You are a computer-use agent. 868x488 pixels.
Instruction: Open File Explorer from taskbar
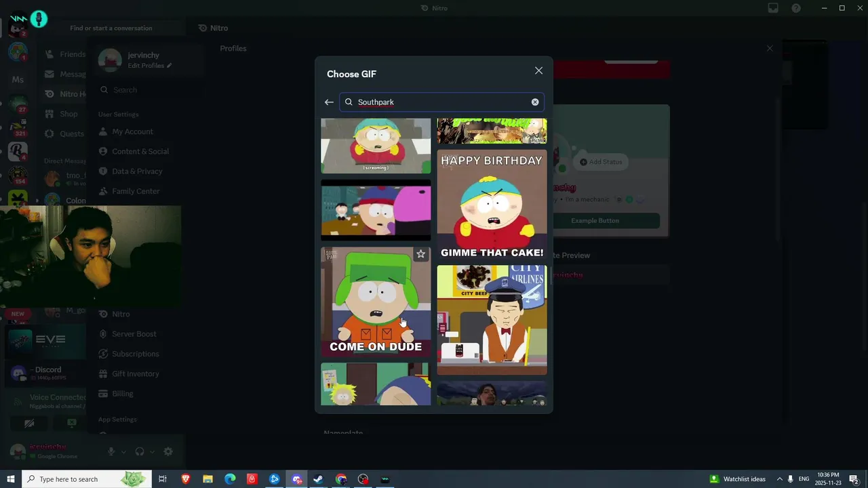click(x=208, y=479)
